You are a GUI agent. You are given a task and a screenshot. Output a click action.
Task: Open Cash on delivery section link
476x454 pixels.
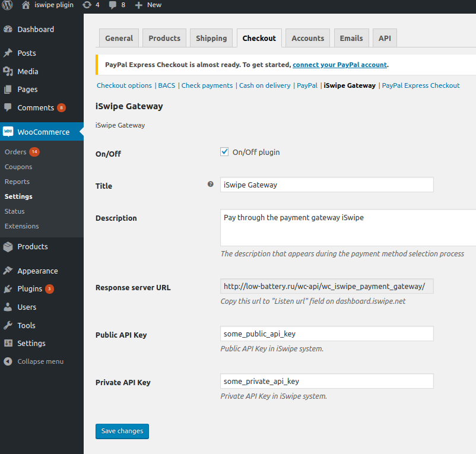click(x=265, y=85)
